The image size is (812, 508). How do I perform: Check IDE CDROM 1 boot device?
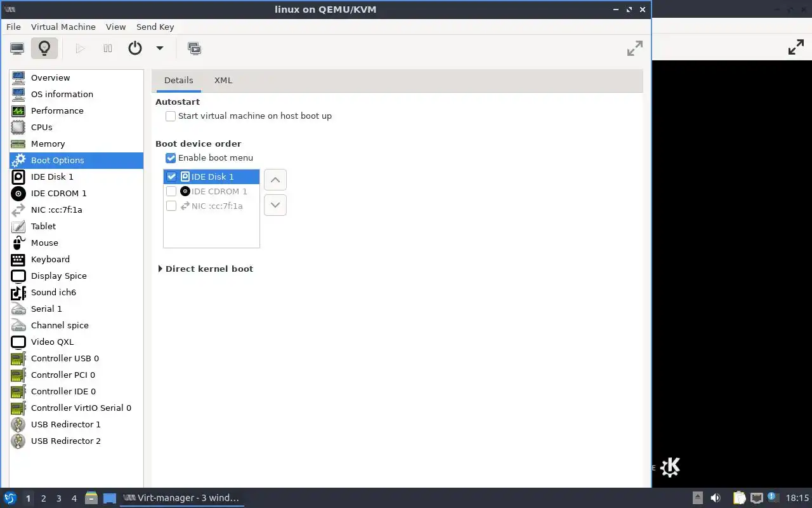click(x=171, y=191)
